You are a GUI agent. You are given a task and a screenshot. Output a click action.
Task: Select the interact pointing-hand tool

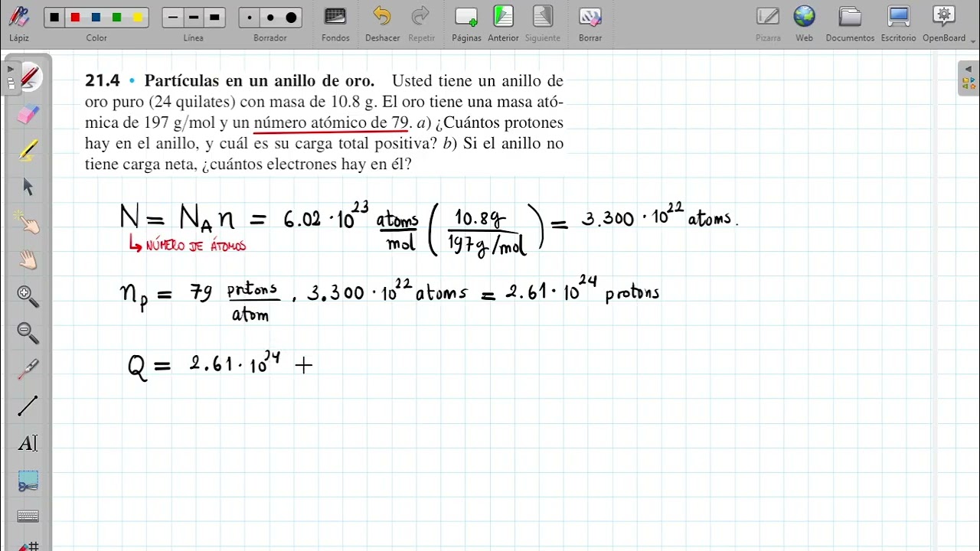coord(28,223)
